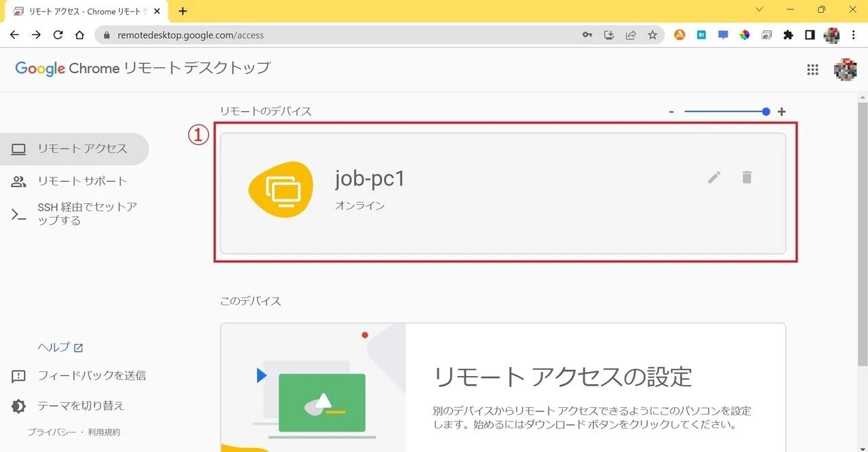Toggle the browser side panel

coord(810,35)
